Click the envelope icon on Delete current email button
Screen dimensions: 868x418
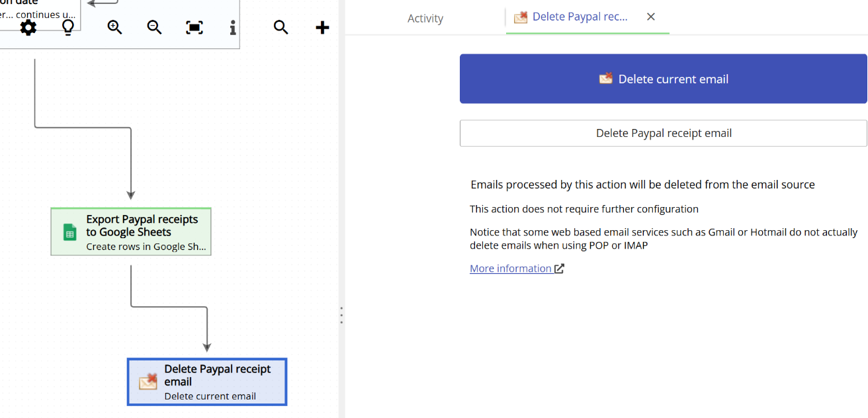pos(605,78)
